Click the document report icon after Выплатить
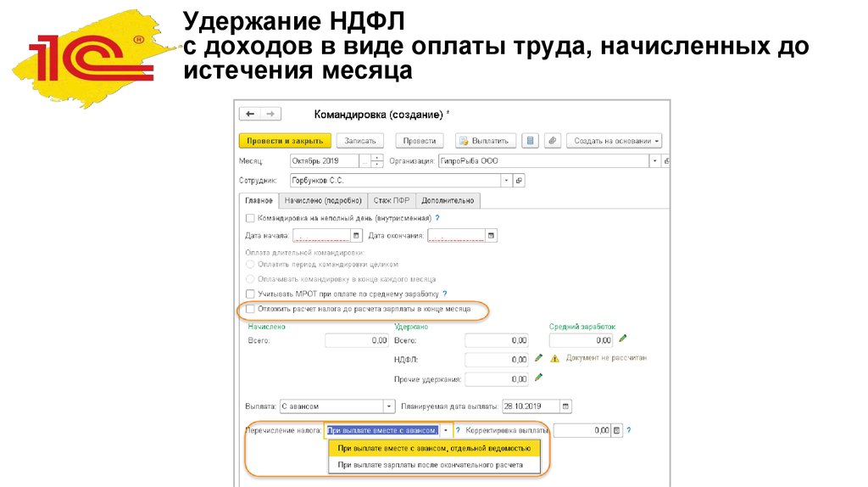868x487 pixels. click(530, 141)
